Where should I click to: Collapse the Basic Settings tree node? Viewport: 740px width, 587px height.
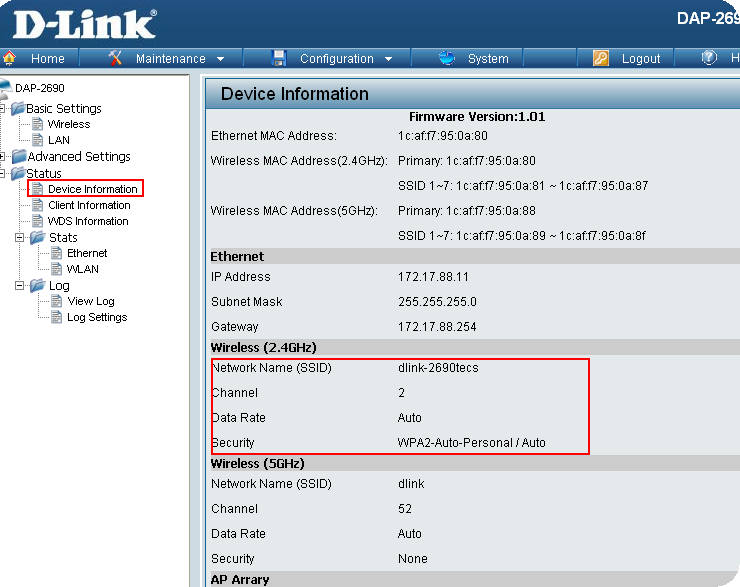point(2,109)
